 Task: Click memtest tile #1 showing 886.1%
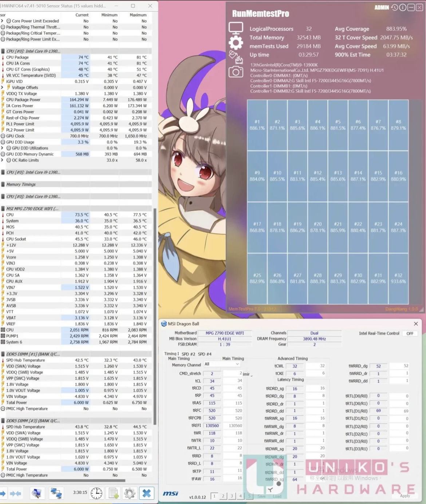[x=257, y=125]
